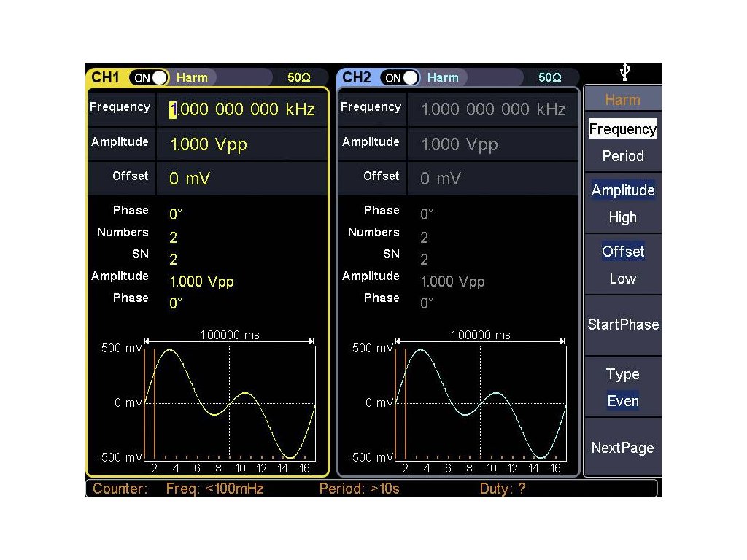Viewport: 747px width, 560px height.
Task: Click the CH1 offset 0 mV value
Action: [x=190, y=179]
